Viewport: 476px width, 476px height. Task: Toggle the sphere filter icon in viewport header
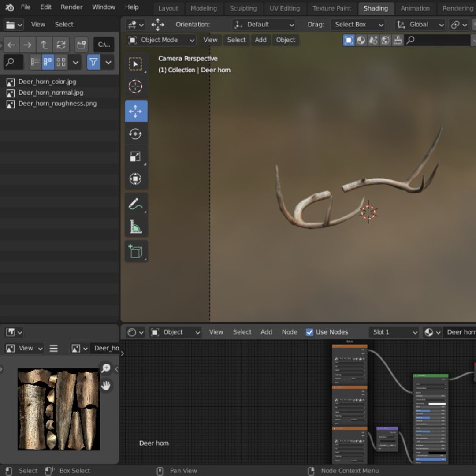[361, 40]
